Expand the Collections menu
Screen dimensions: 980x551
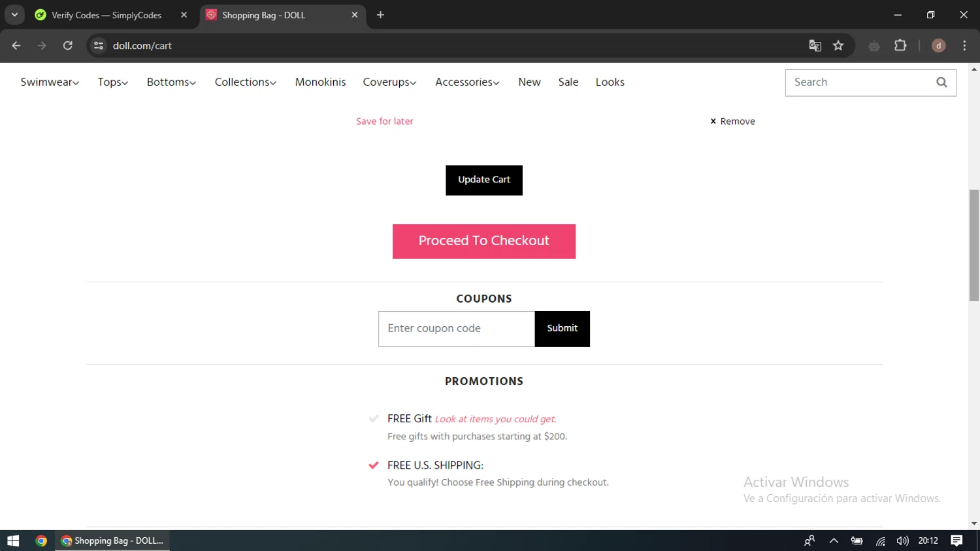pyautogui.click(x=246, y=82)
